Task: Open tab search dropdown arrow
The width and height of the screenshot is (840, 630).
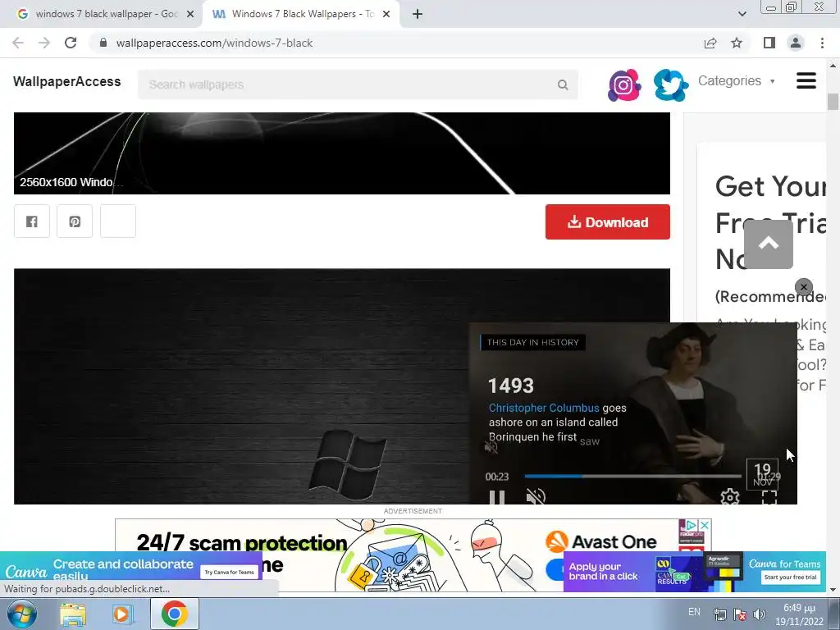Action: pyautogui.click(x=742, y=14)
